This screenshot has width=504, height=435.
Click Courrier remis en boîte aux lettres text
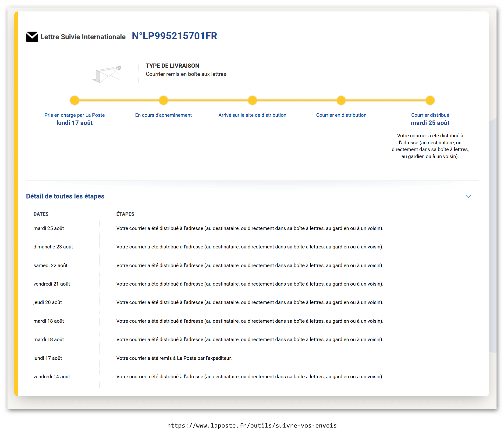coord(186,74)
